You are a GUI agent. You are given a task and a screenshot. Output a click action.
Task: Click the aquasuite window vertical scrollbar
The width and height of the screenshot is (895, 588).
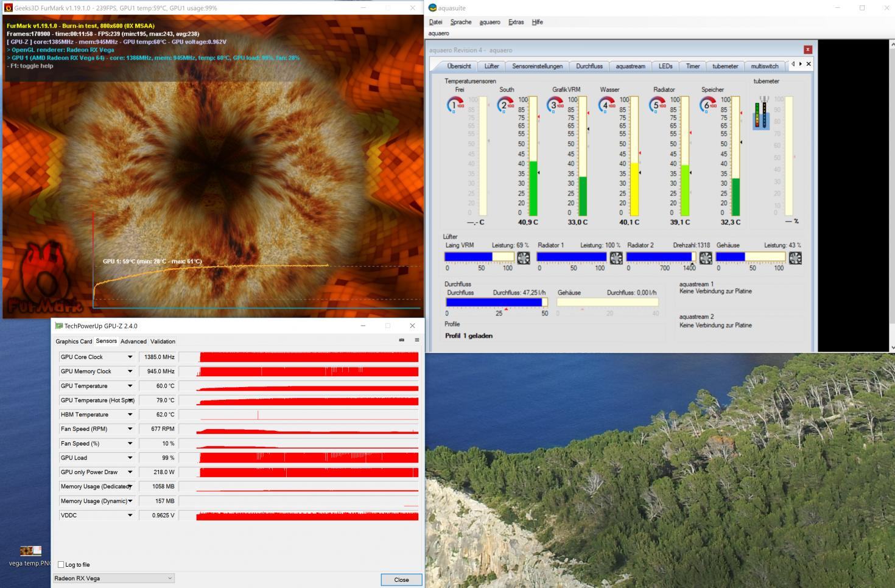tap(892, 195)
